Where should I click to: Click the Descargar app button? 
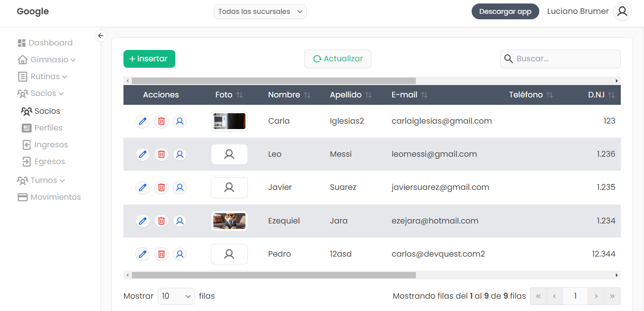[x=505, y=11]
